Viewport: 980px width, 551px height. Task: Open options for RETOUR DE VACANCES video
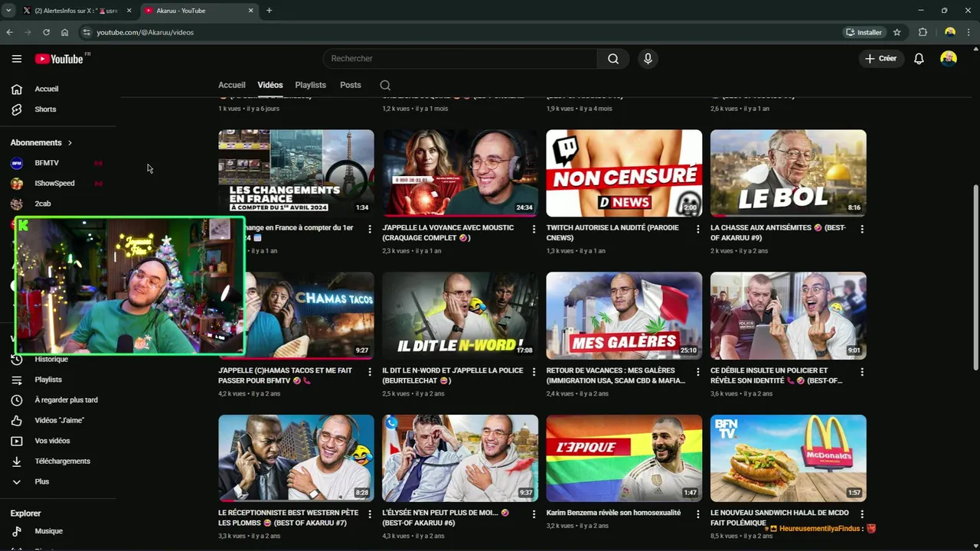point(697,372)
